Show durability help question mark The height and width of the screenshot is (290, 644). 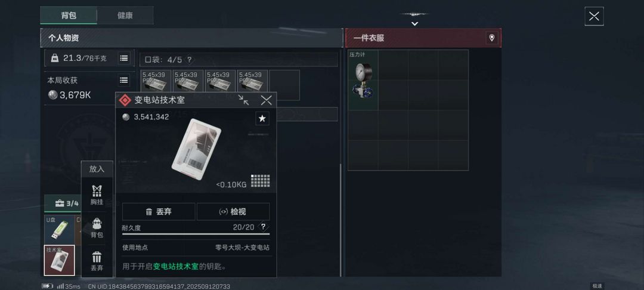pyautogui.click(x=264, y=227)
